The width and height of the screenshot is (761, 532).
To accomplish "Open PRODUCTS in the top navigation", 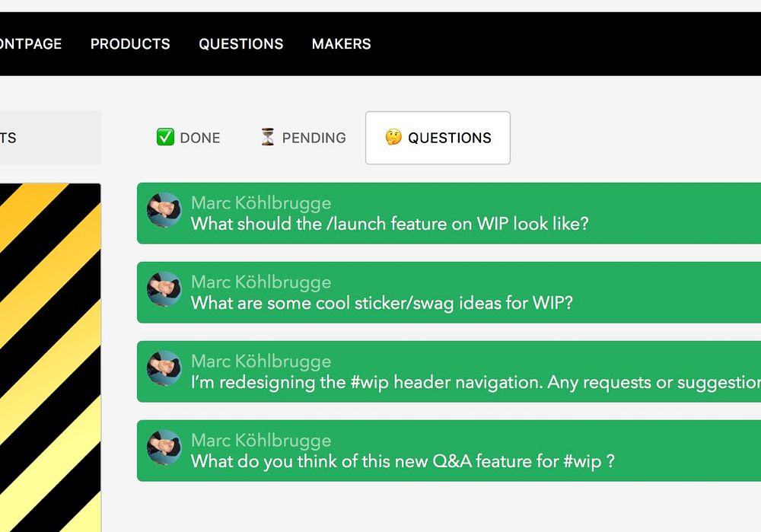I will (130, 44).
